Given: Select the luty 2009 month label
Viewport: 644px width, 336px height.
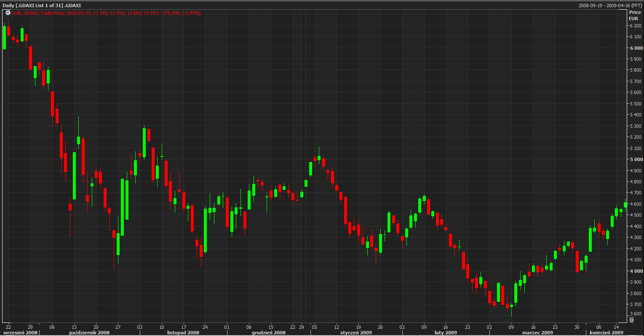Looking at the screenshot, I should click(x=446, y=333).
